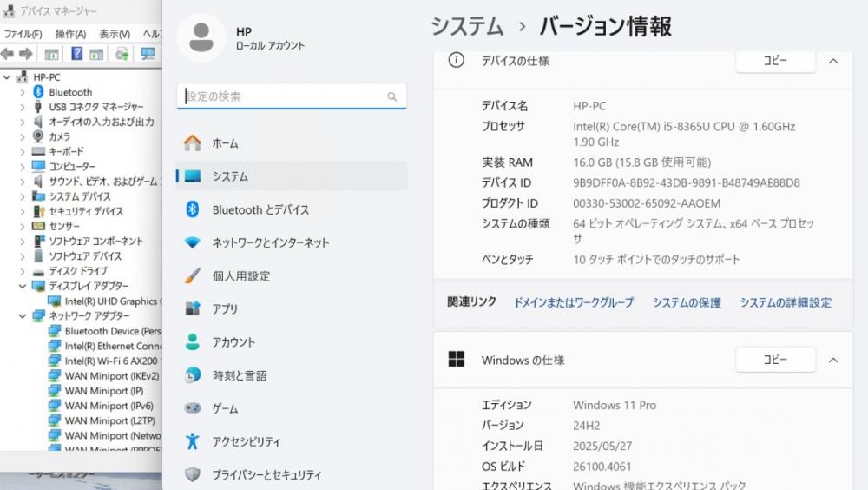This screenshot has width=868, height=490.
Task: Click the device ID value text
Action: [x=687, y=182]
